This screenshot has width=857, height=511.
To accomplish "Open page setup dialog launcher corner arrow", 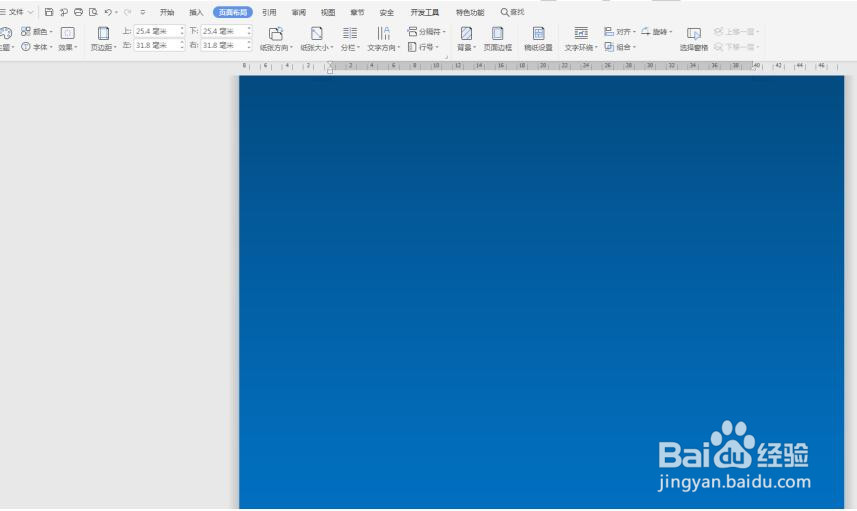I will pyautogui.click(x=447, y=56).
